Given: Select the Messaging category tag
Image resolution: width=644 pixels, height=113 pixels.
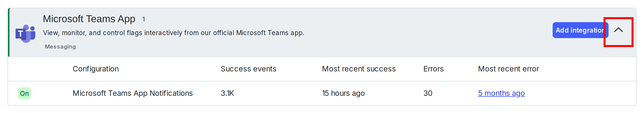Looking at the screenshot, I should (60, 47).
